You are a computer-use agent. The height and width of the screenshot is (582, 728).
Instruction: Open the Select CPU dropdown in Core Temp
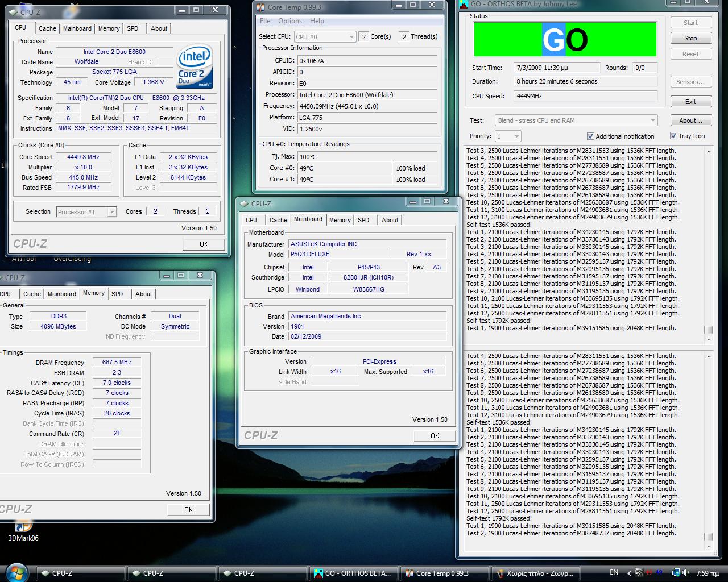point(325,36)
